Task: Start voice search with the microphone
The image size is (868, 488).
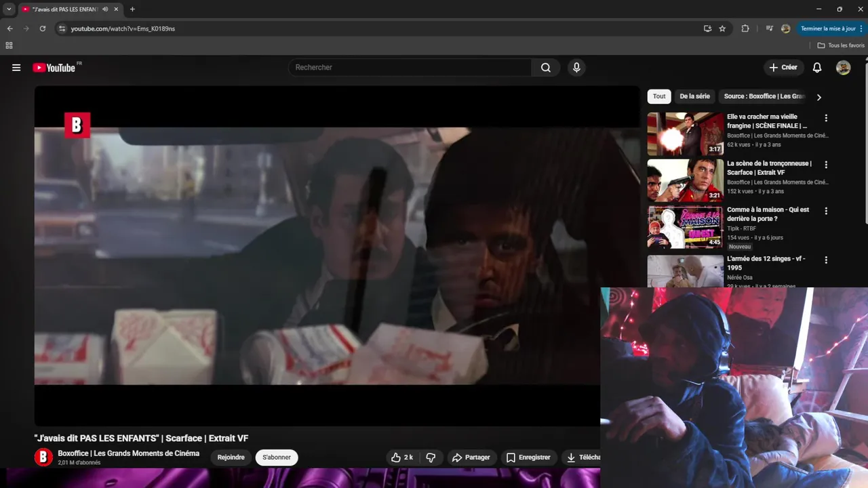Action: tap(576, 68)
